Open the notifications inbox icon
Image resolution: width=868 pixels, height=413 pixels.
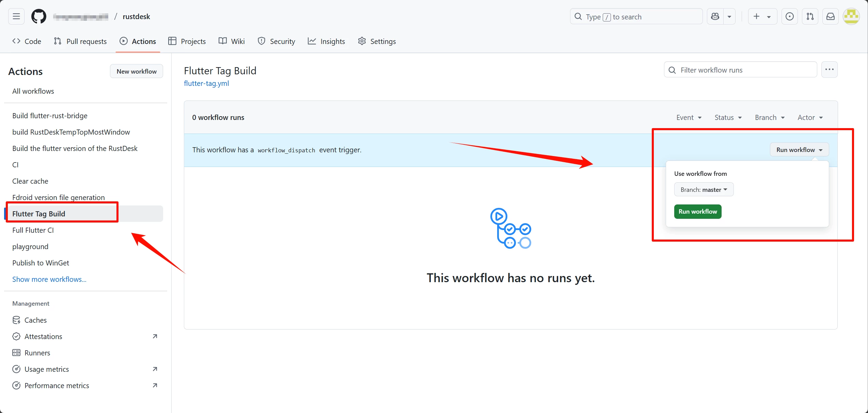point(830,16)
